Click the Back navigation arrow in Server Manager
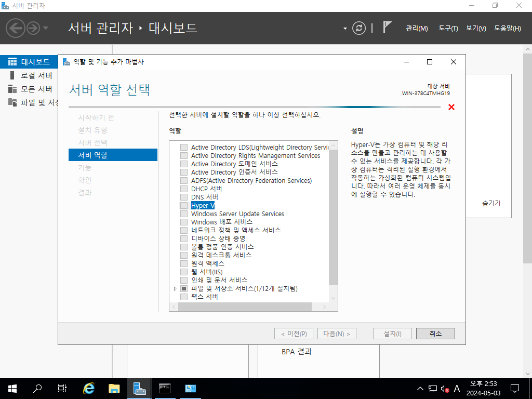The width and height of the screenshot is (532, 399). (x=16, y=28)
